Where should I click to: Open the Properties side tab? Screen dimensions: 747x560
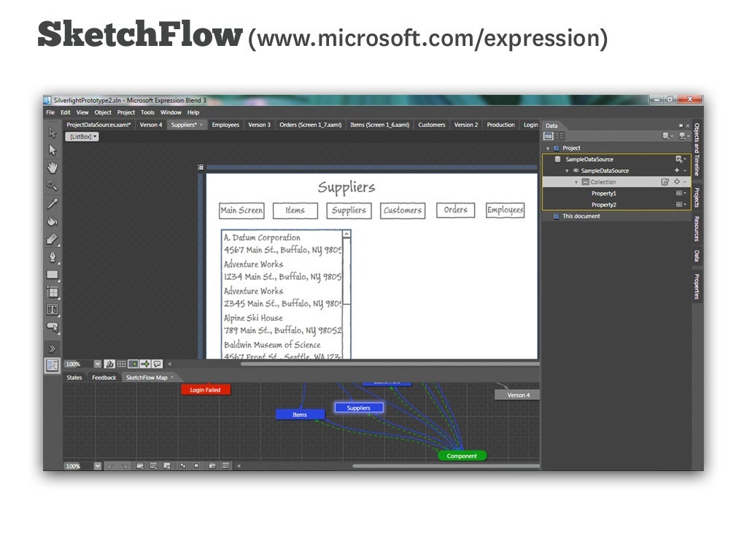click(697, 287)
